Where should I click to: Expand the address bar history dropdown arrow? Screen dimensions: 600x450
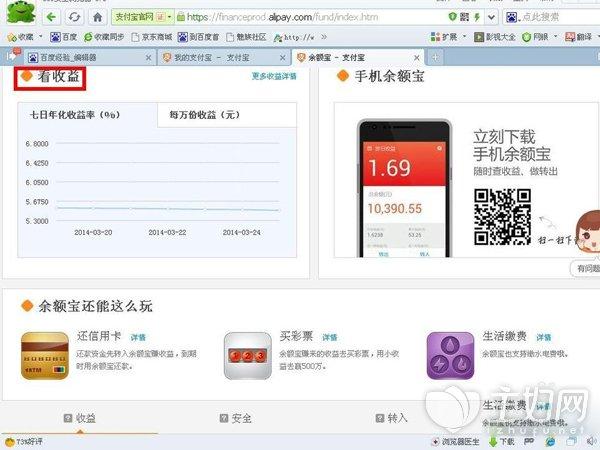click(492, 17)
